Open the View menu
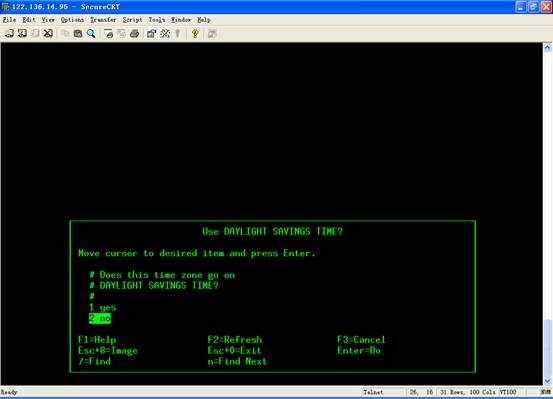The image size is (553, 399). click(x=48, y=20)
